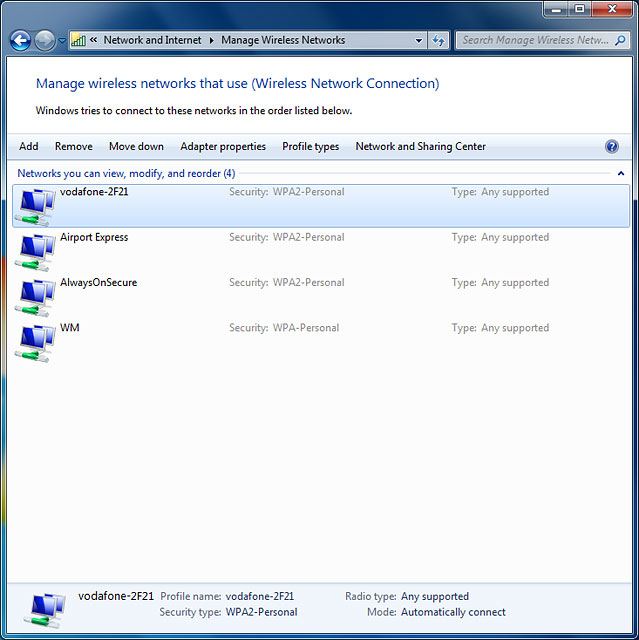Open the recent pages dropdown arrow
Screen dimensions: 639x640
click(x=62, y=40)
